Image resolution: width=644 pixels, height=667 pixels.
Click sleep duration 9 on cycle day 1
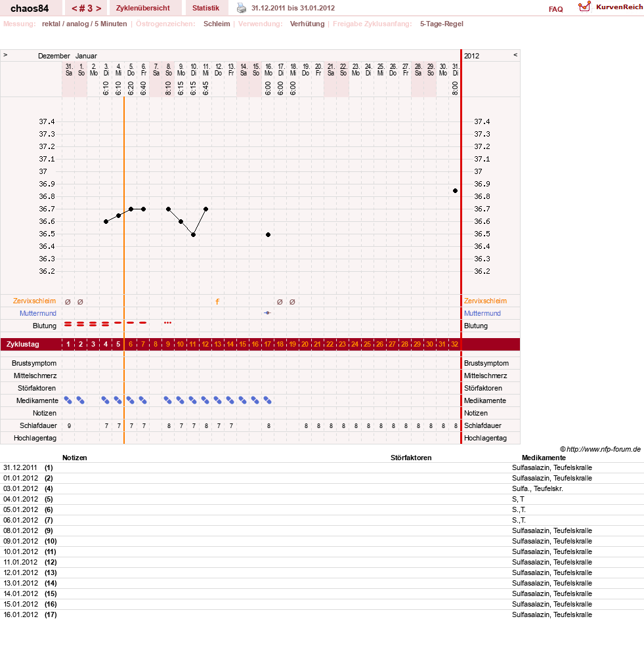pos(69,426)
